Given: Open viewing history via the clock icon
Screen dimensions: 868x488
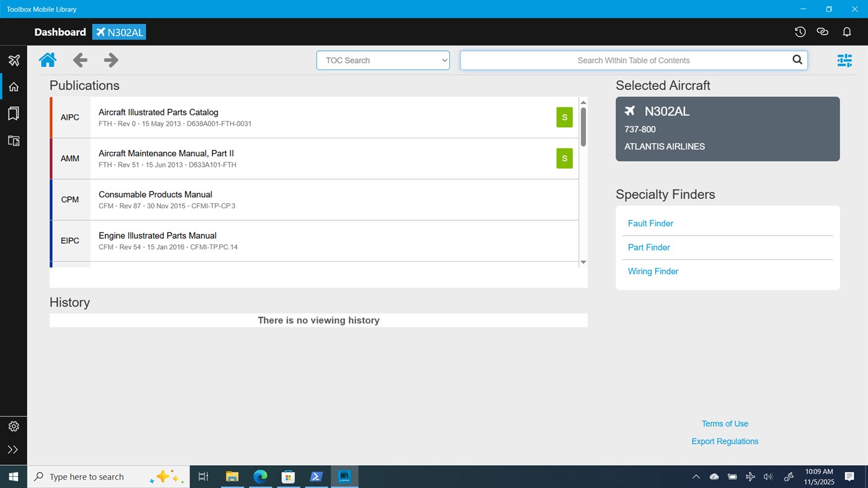Looking at the screenshot, I should [x=800, y=32].
